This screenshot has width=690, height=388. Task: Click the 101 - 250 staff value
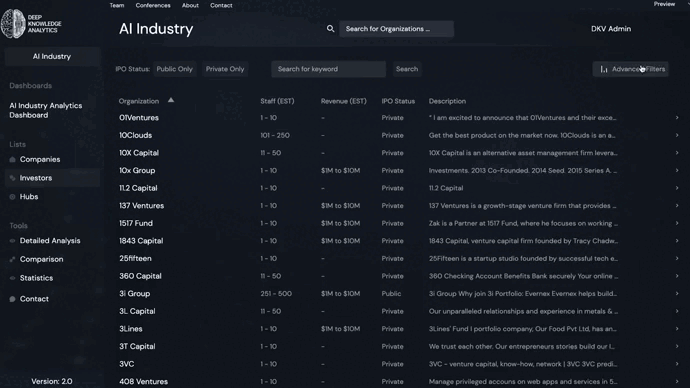275,135
